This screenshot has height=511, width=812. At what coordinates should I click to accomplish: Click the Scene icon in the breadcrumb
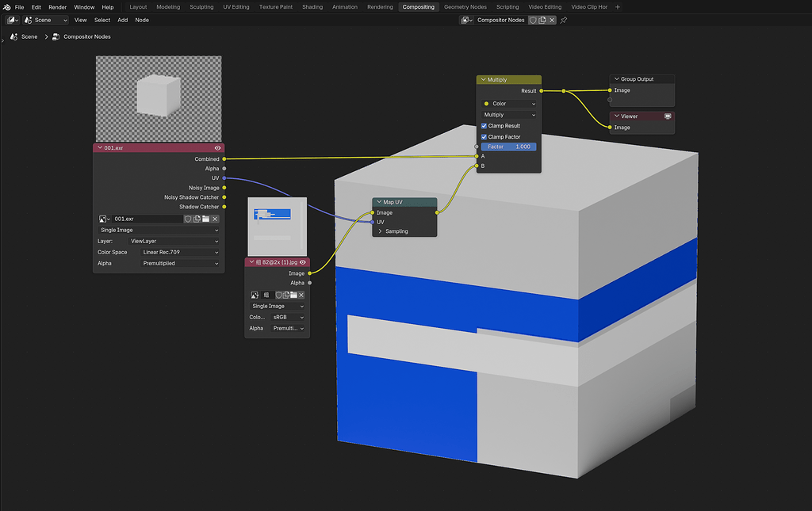coord(14,36)
